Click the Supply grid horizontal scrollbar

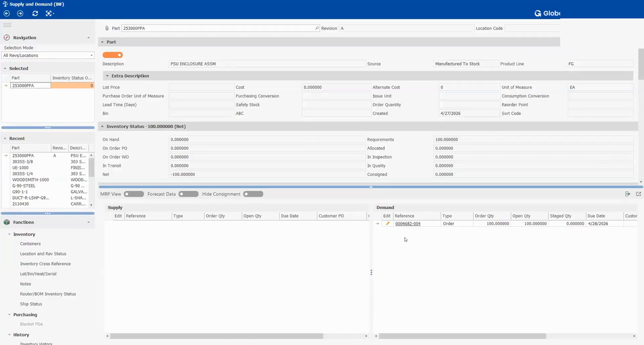coord(216,336)
